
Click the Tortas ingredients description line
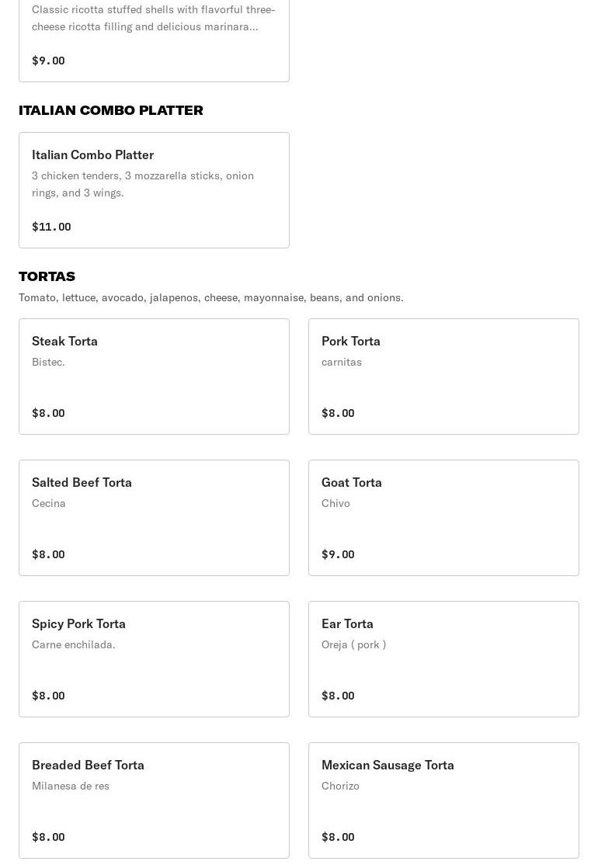[211, 297]
